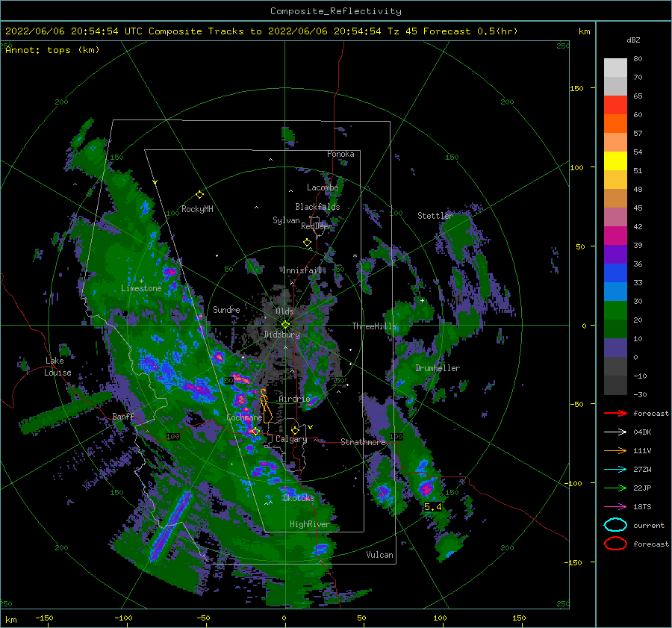
Task: Click the 150 tick on right km axis
Action: tap(576, 88)
